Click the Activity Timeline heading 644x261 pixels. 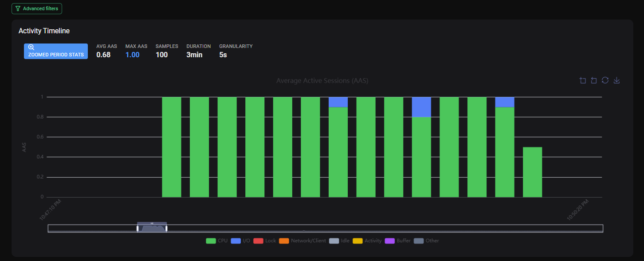[x=44, y=31]
